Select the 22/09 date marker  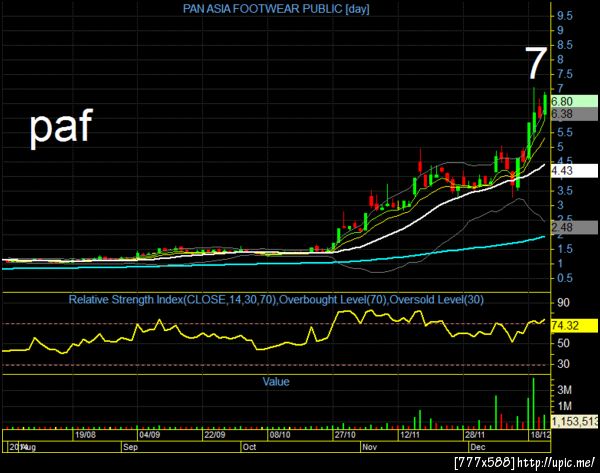(x=215, y=435)
